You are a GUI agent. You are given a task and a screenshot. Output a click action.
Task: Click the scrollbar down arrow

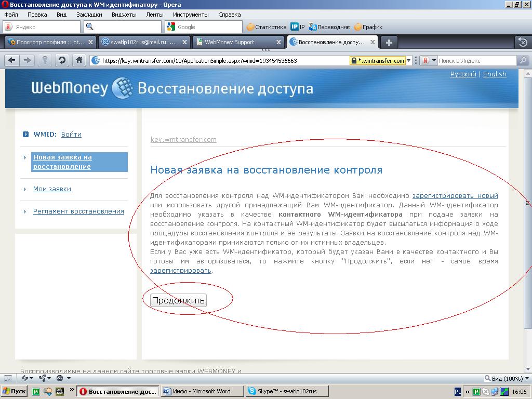pyautogui.click(x=528, y=369)
